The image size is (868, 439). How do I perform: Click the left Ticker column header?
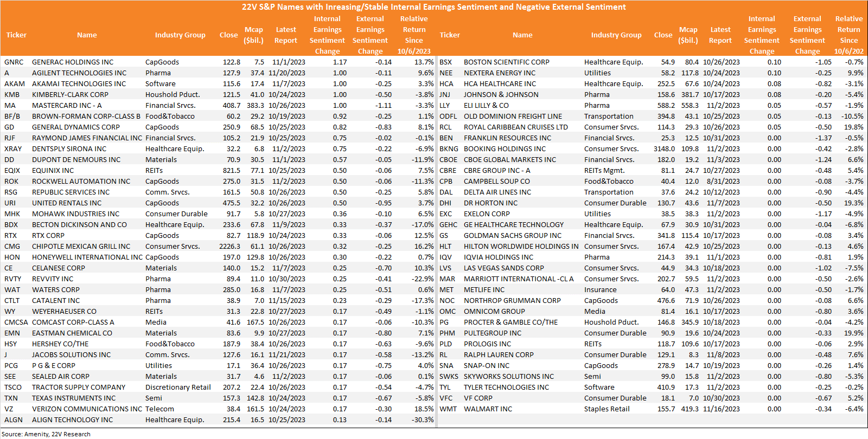pos(16,35)
